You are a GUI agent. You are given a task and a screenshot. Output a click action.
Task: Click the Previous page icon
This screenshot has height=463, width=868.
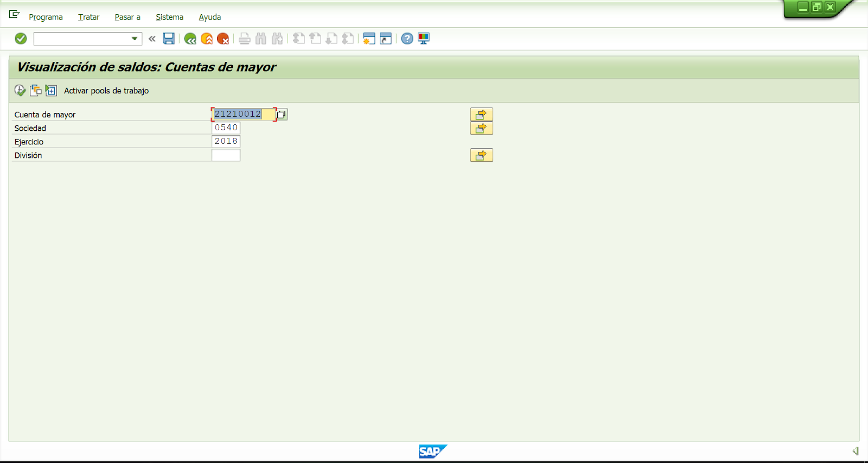pos(315,39)
